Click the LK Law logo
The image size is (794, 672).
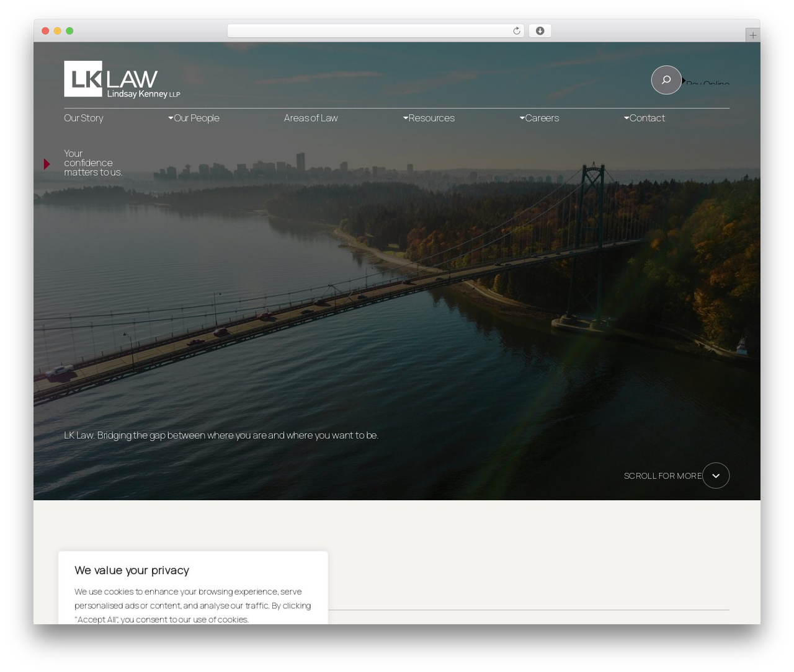coord(122,79)
